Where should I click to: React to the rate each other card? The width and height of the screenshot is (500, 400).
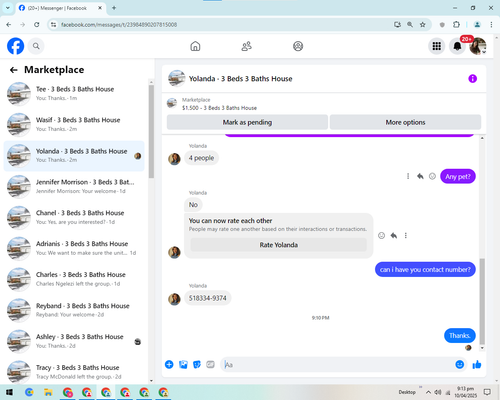tap(381, 235)
